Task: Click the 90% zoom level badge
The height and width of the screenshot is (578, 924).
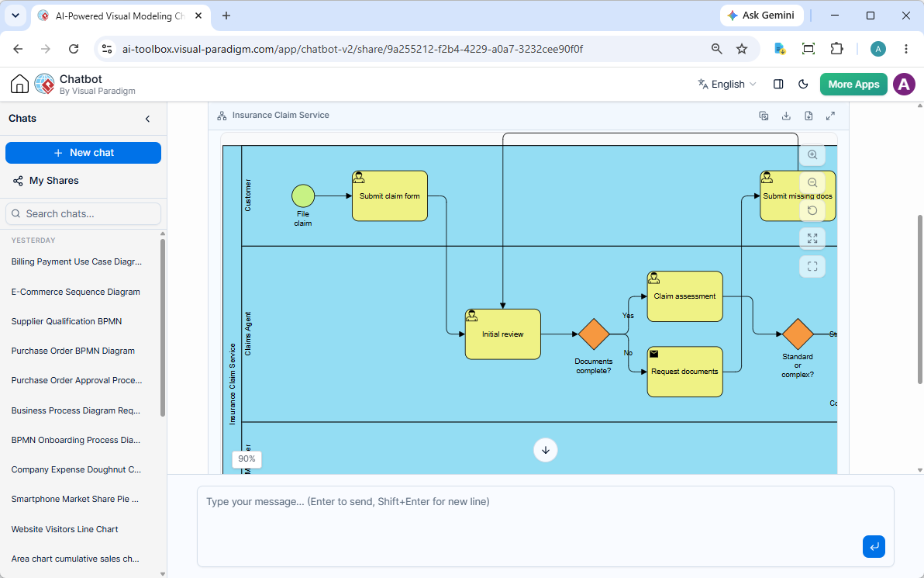Action: (247, 459)
